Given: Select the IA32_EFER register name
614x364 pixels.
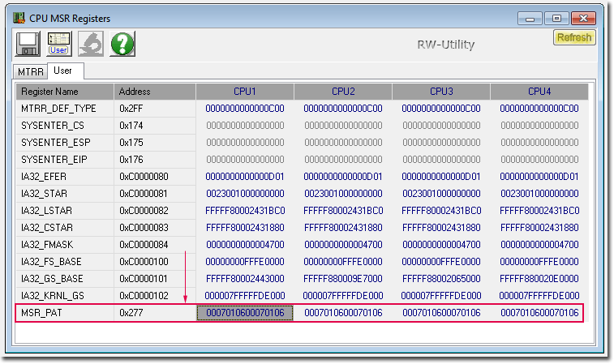Looking at the screenshot, I should 44,177.
